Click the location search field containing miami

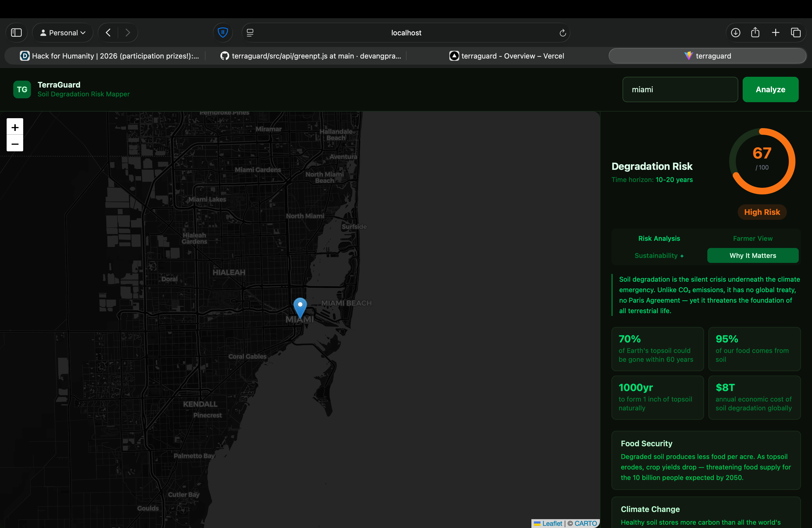[680, 89]
